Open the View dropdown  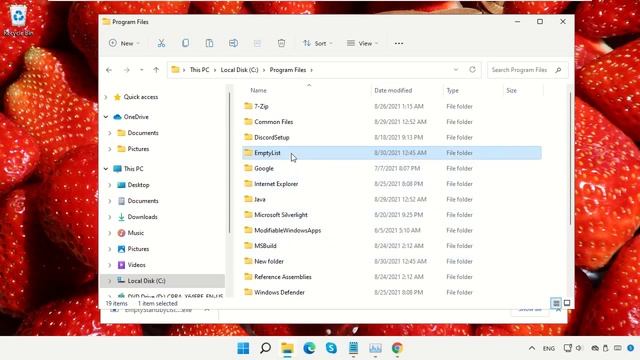click(x=362, y=43)
